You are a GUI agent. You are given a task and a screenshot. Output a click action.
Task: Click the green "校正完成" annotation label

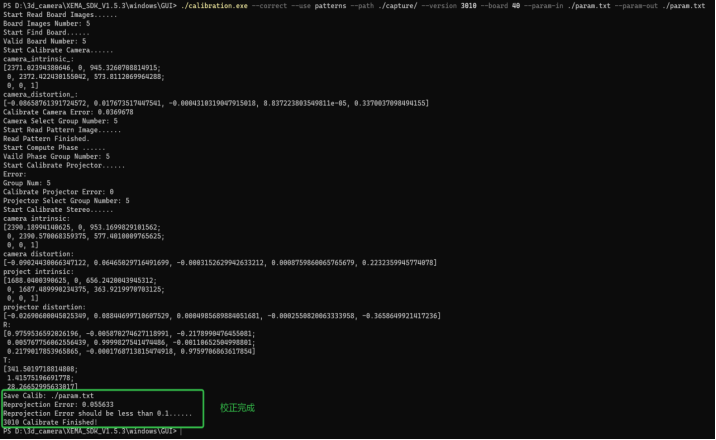[237, 407]
